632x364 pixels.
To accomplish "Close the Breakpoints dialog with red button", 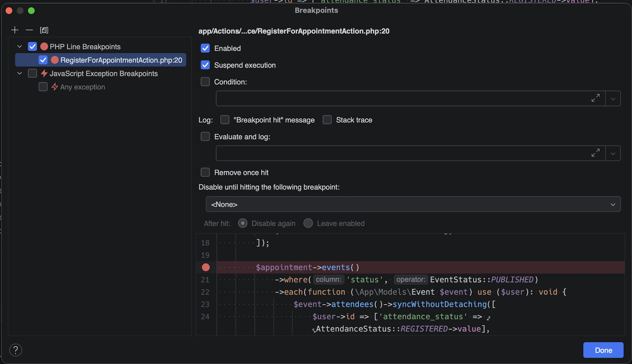I will (x=9, y=10).
